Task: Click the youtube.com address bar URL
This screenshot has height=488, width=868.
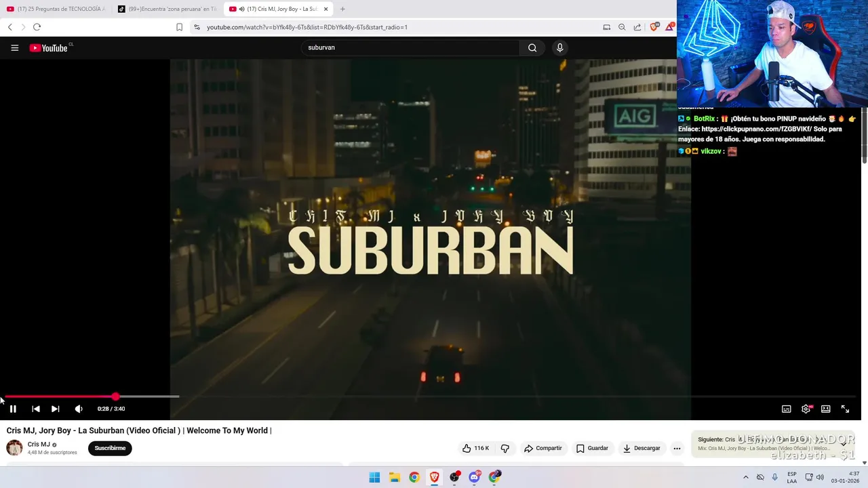Action: [x=307, y=27]
